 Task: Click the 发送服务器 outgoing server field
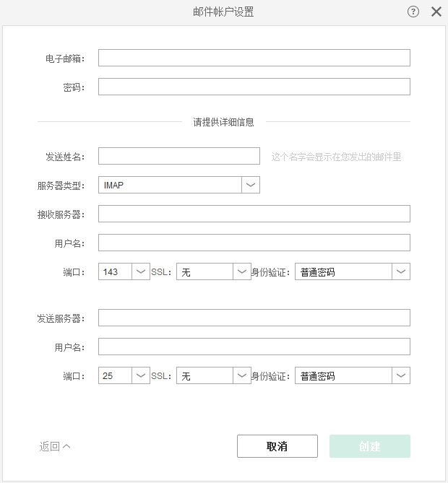(x=254, y=318)
